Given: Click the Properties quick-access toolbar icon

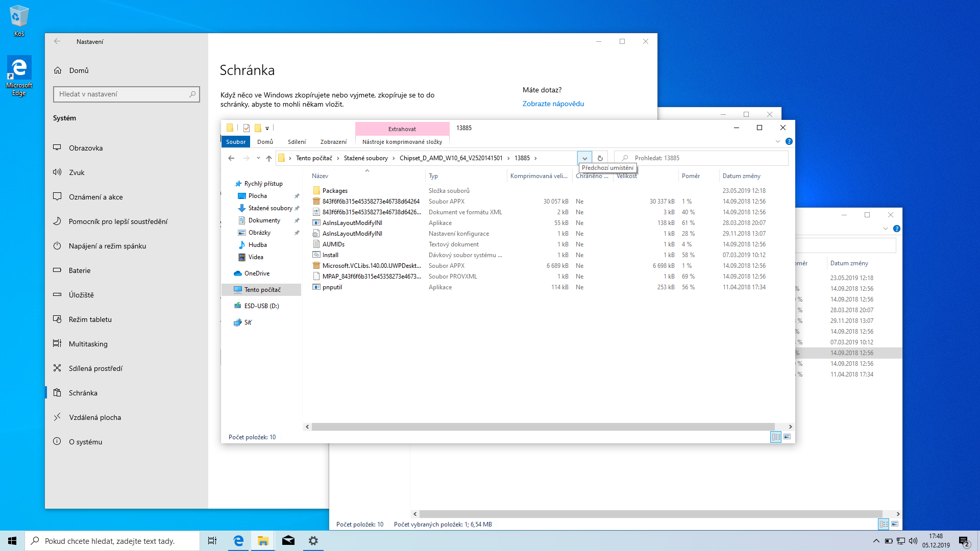Looking at the screenshot, I should (x=247, y=128).
